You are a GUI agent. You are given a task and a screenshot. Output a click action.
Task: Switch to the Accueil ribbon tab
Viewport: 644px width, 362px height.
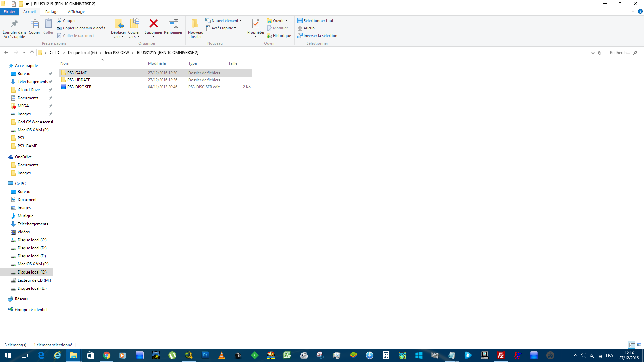point(30,12)
